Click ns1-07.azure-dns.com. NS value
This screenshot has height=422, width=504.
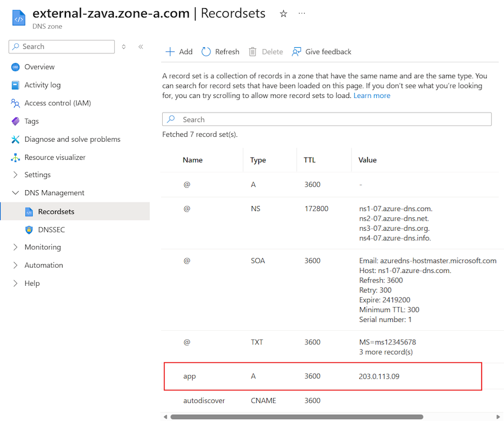[x=396, y=209]
